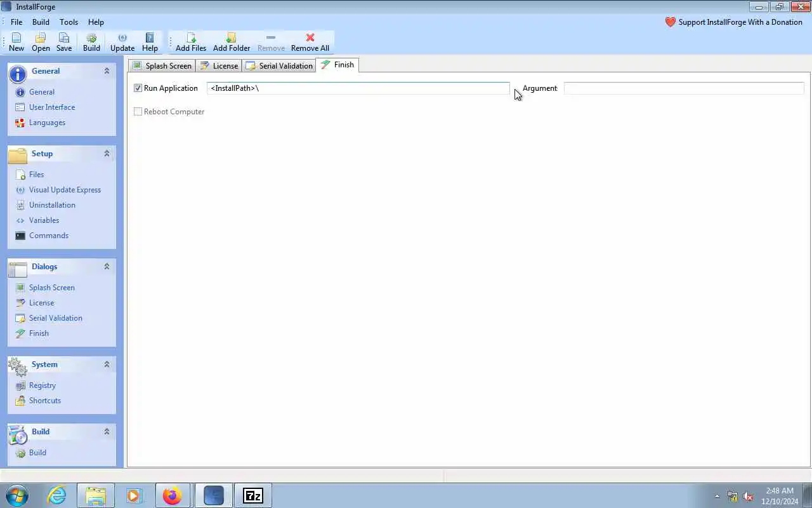Click the Build gear toolbar icon
812x508 pixels.
coord(91,43)
